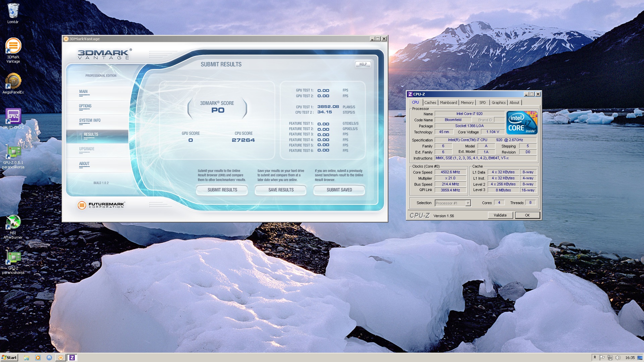Open the file explorer taskbar icon
644x362 pixels.
[26, 358]
